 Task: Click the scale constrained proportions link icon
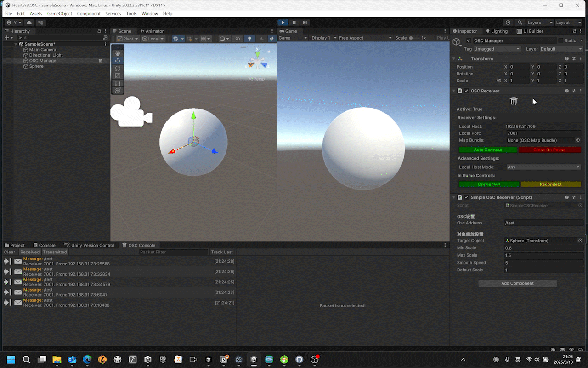pos(499,80)
